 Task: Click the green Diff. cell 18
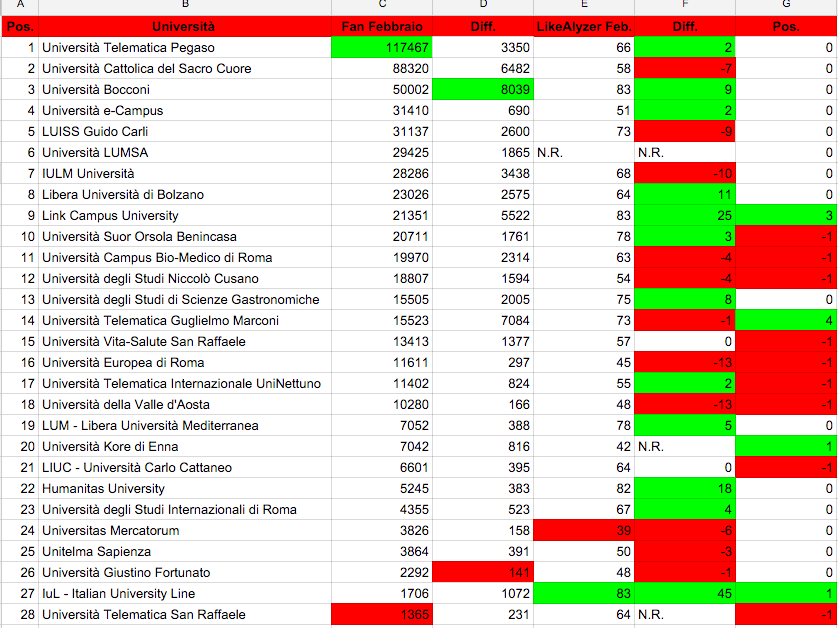click(x=685, y=488)
